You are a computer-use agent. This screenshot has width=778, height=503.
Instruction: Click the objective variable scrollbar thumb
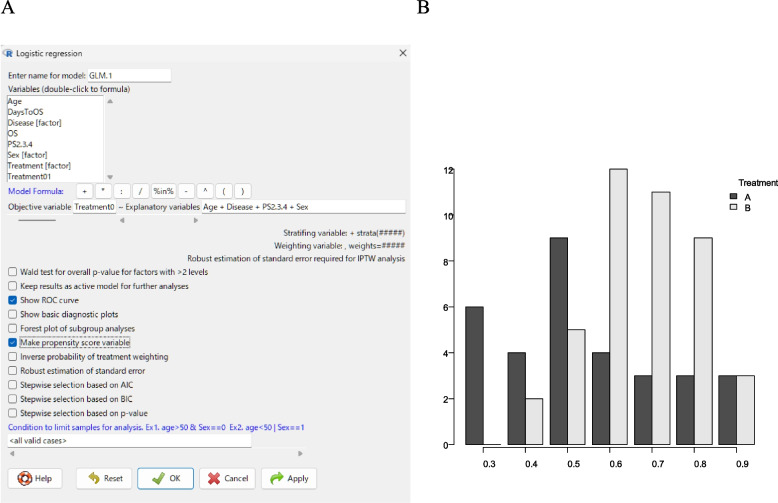pyautogui.click(x=37, y=220)
